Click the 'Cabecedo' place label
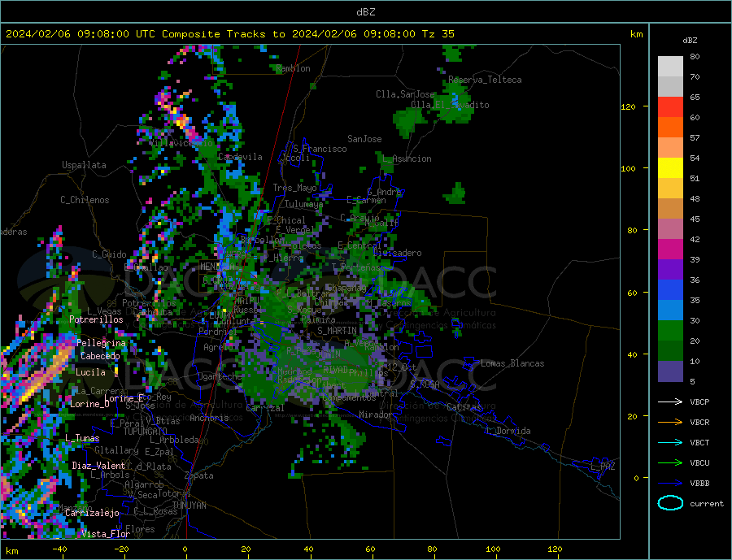Image resolution: width=732 pixels, height=560 pixels. [x=100, y=356]
